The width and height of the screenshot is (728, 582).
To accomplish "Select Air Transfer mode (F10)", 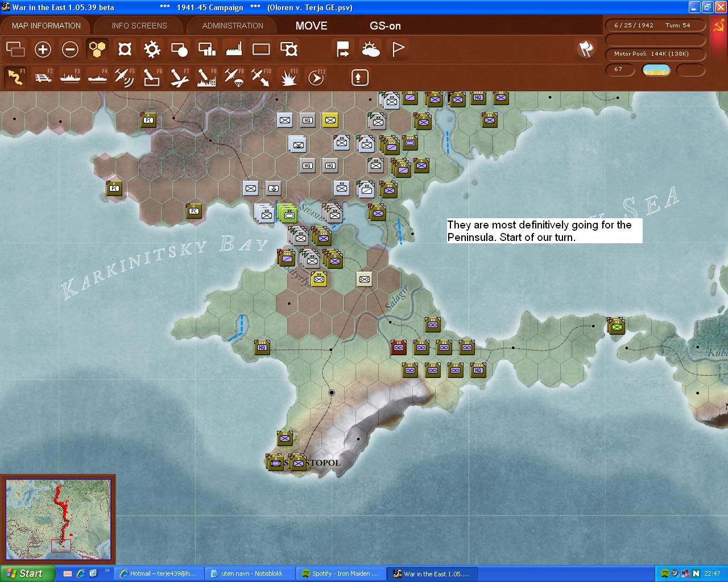I will (261, 77).
